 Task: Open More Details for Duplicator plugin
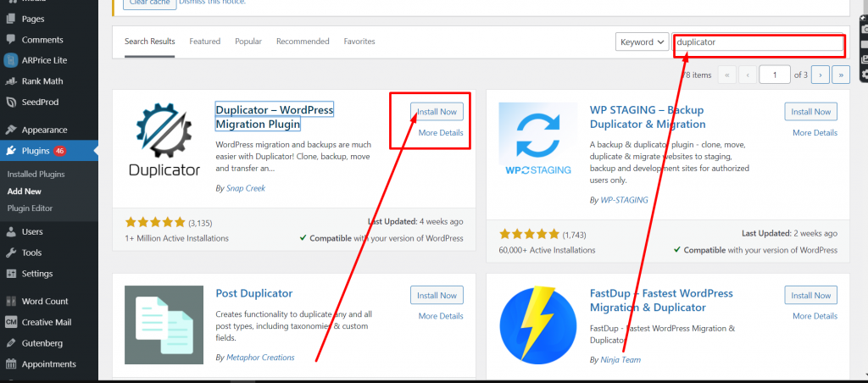click(x=441, y=133)
